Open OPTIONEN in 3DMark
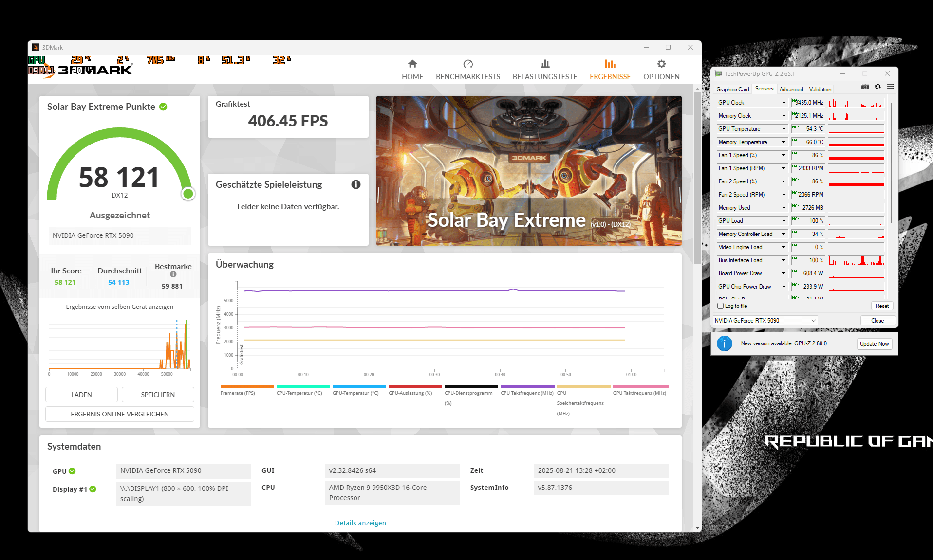Screen dimensions: 933x560 click(x=661, y=70)
